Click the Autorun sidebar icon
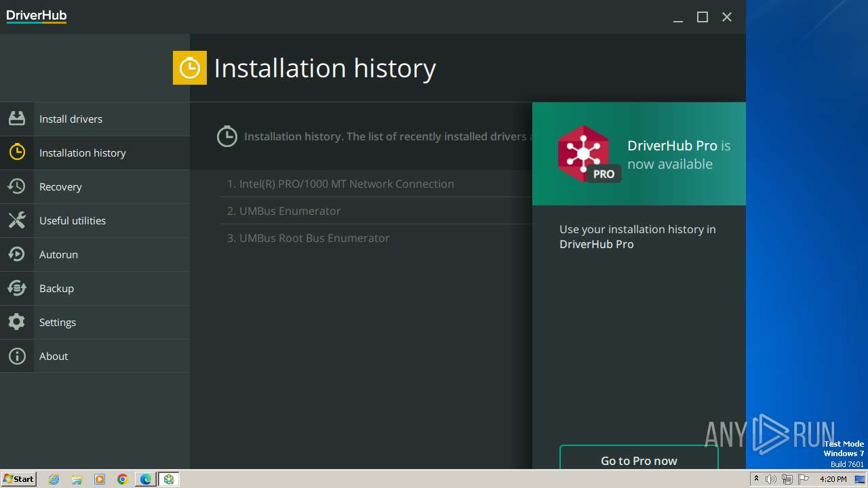The image size is (868, 488). (x=17, y=254)
